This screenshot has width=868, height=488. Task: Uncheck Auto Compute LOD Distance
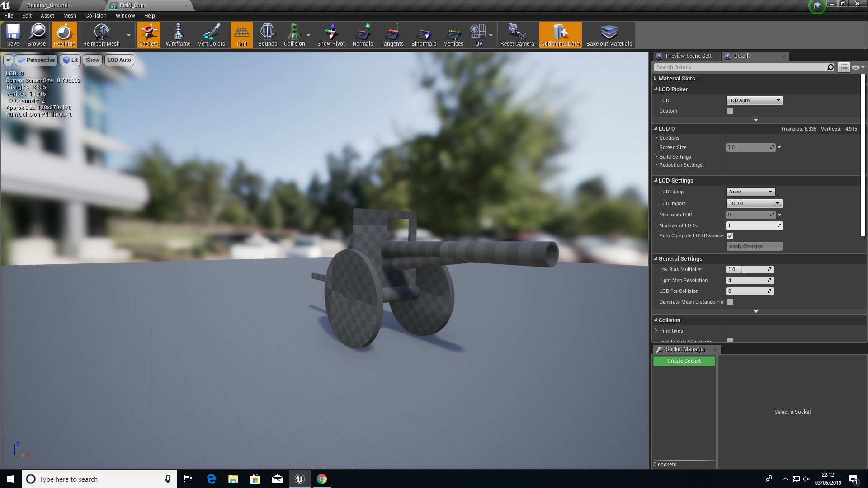tap(730, 236)
